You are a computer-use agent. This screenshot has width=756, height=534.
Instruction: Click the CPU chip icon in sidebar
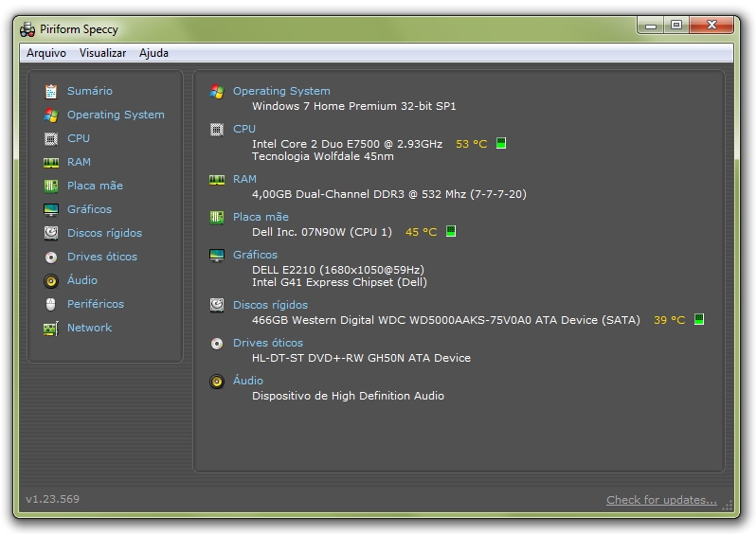tap(51, 139)
